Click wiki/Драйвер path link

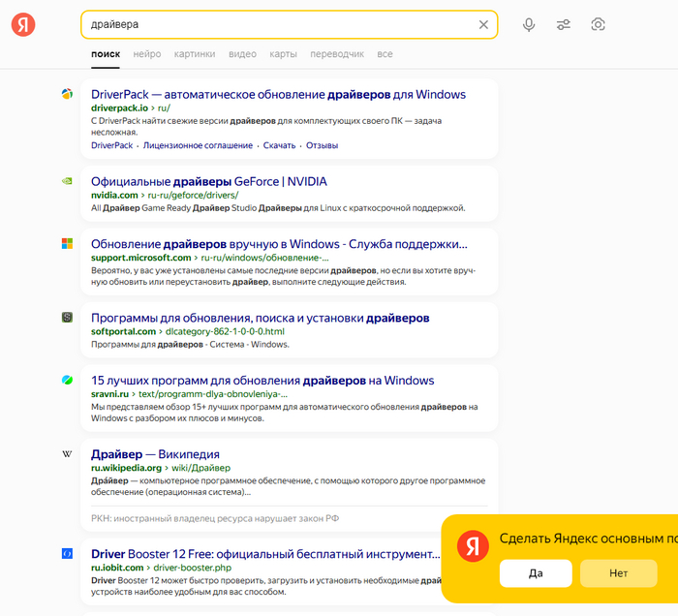click(201, 468)
